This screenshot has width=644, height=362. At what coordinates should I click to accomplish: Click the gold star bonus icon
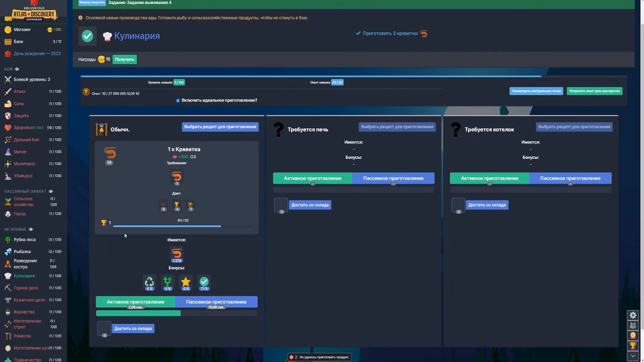pos(186,282)
